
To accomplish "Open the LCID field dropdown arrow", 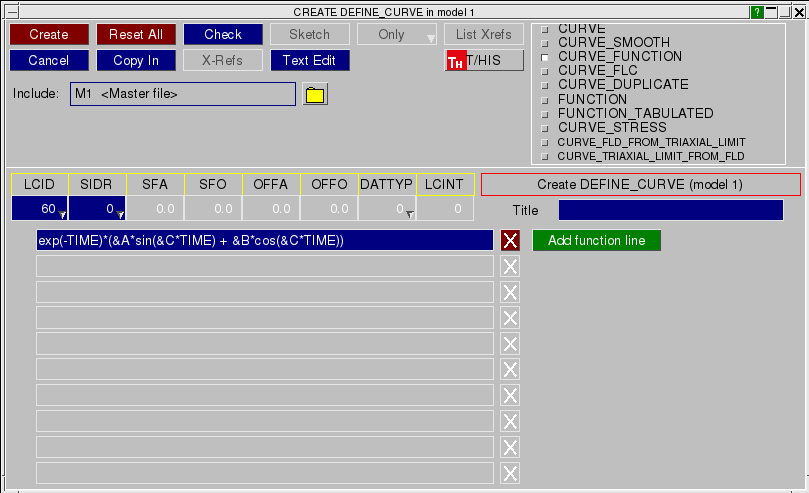I will 62,215.
